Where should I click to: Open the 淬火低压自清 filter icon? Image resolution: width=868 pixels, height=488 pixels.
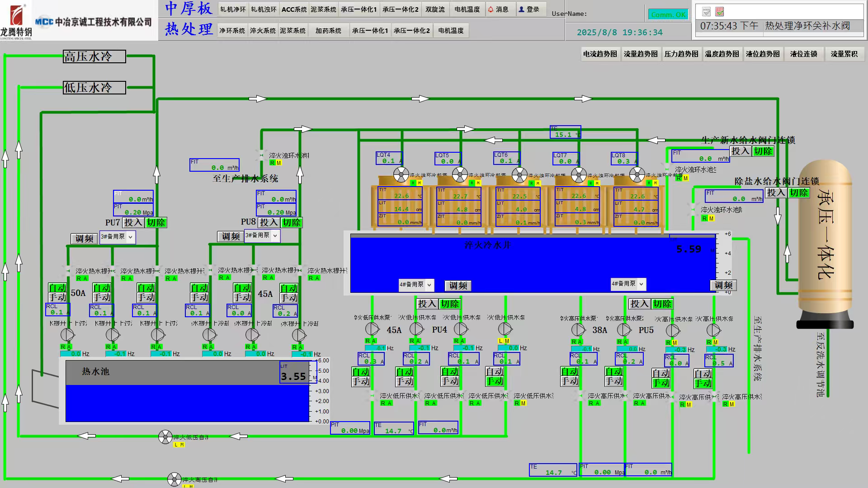tap(165, 437)
